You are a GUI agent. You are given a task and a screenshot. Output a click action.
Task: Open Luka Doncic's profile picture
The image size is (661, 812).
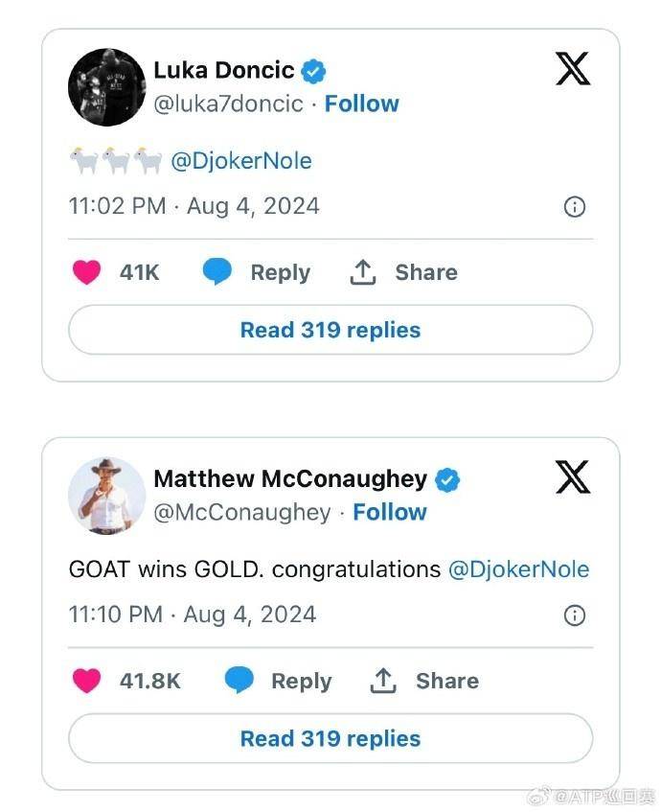pyautogui.click(x=106, y=86)
